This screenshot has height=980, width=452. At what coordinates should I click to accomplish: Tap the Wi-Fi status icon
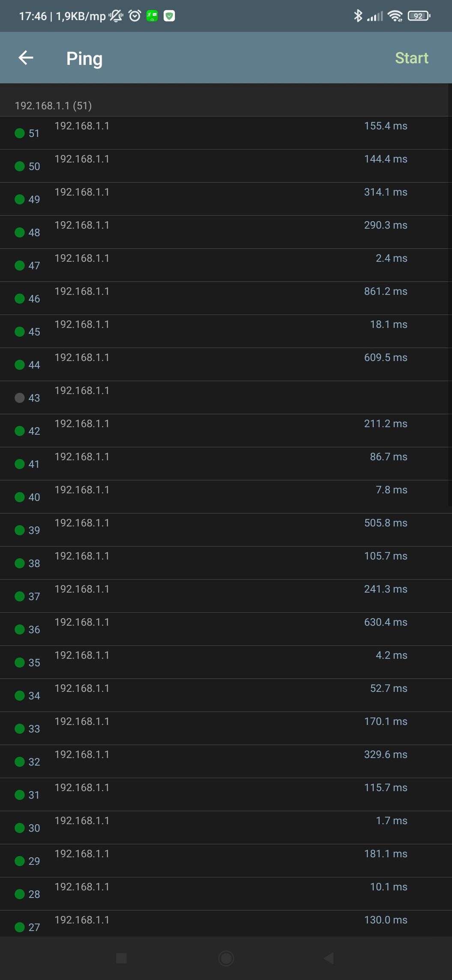395,16
